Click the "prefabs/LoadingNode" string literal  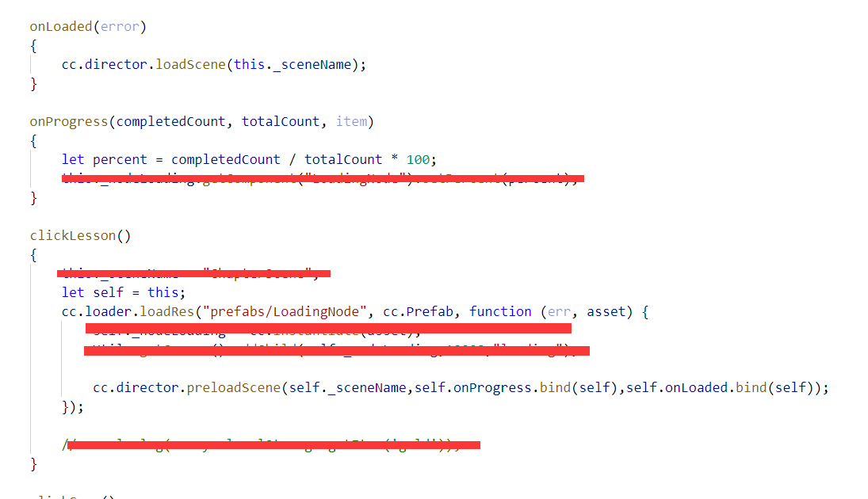tap(285, 312)
